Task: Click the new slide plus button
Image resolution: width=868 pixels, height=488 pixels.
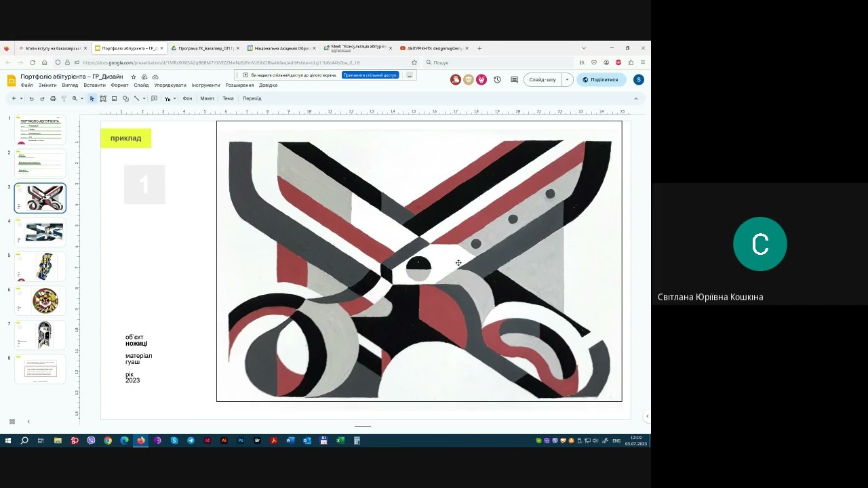Action: [x=13, y=98]
